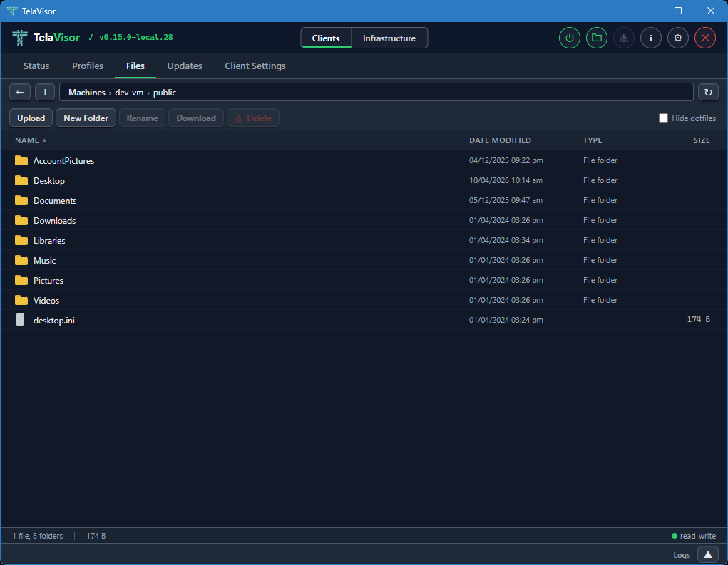This screenshot has width=728, height=565.
Task: Toggle the Hide dotfiles checkbox
Action: tap(663, 118)
